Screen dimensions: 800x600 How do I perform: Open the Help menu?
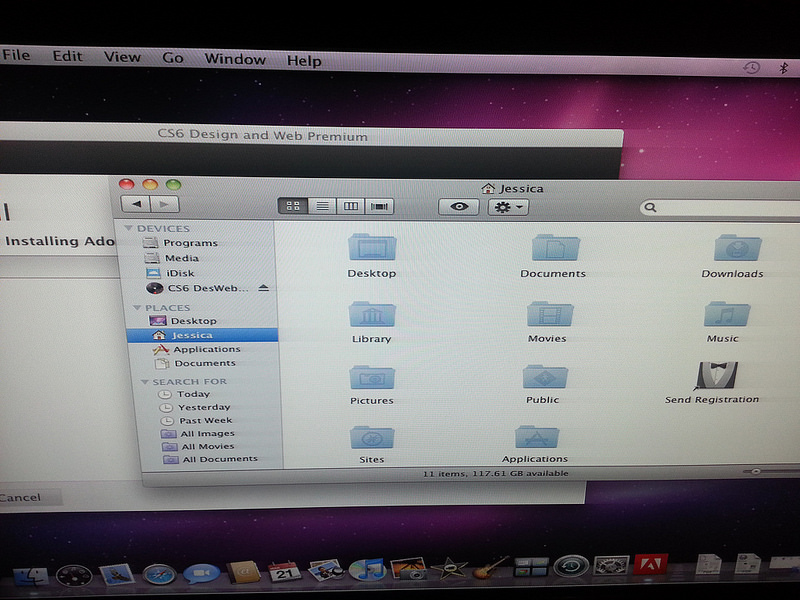(x=304, y=61)
